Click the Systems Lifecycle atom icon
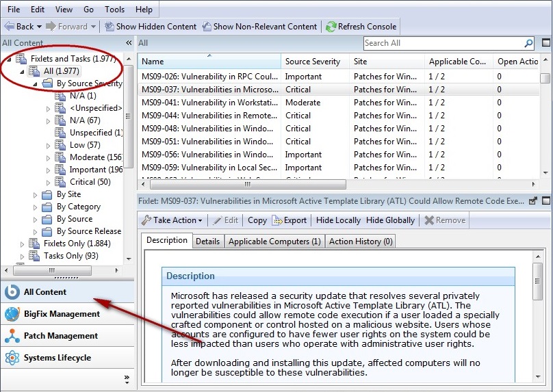 pyautogui.click(x=12, y=358)
